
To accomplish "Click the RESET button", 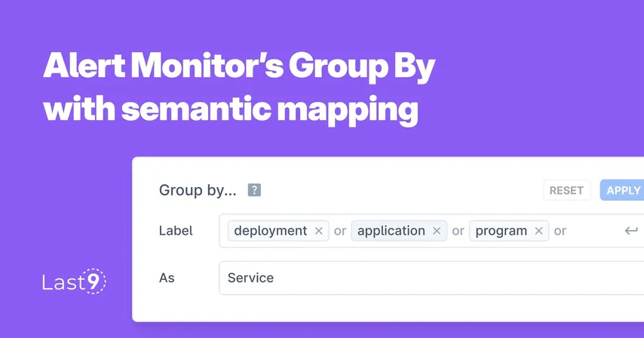I will pyautogui.click(x=567, y=190).
